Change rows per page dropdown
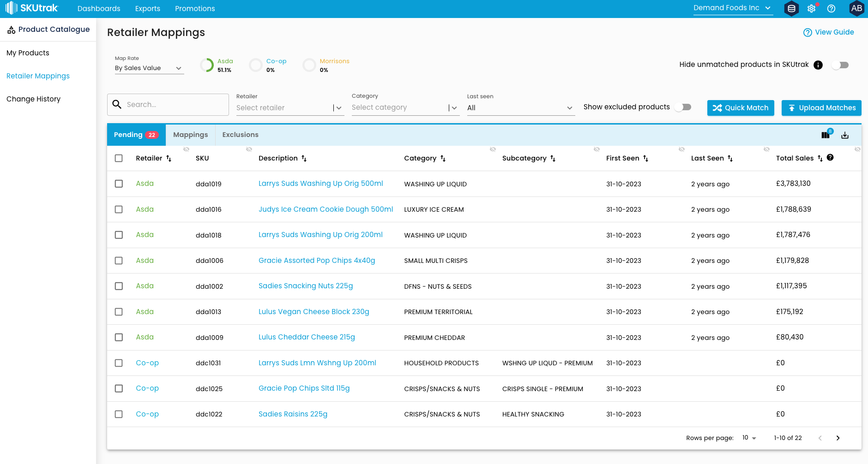Screen dimensions: 868x464 749,438
